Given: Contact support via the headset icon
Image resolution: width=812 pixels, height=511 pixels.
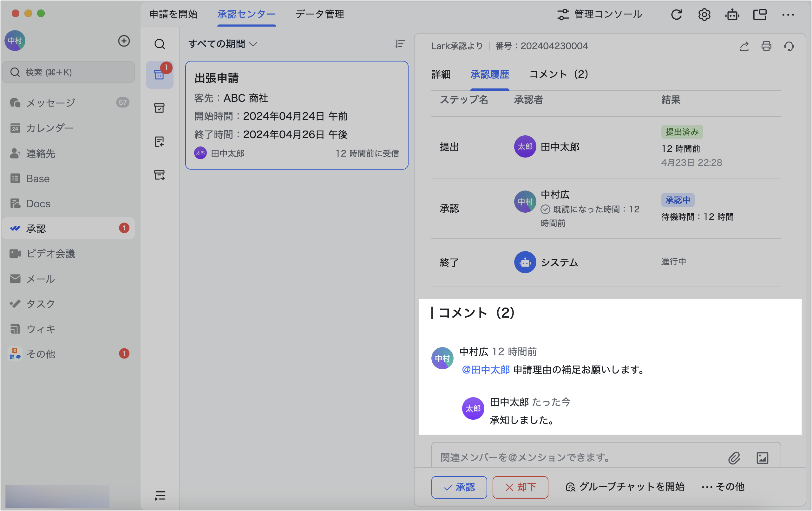Looking at the screenshot, I should (789, 46).
